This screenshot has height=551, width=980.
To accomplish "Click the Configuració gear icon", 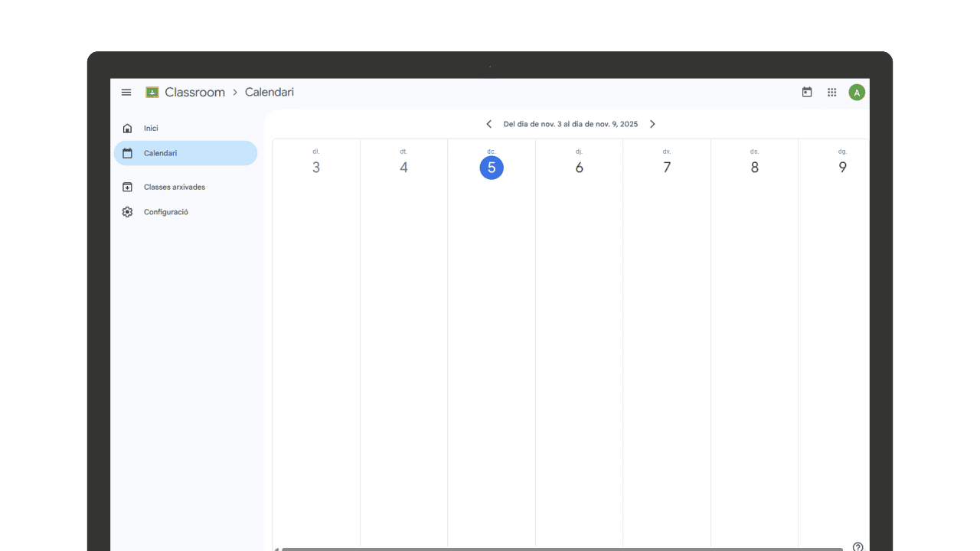I will coord(127,212).
